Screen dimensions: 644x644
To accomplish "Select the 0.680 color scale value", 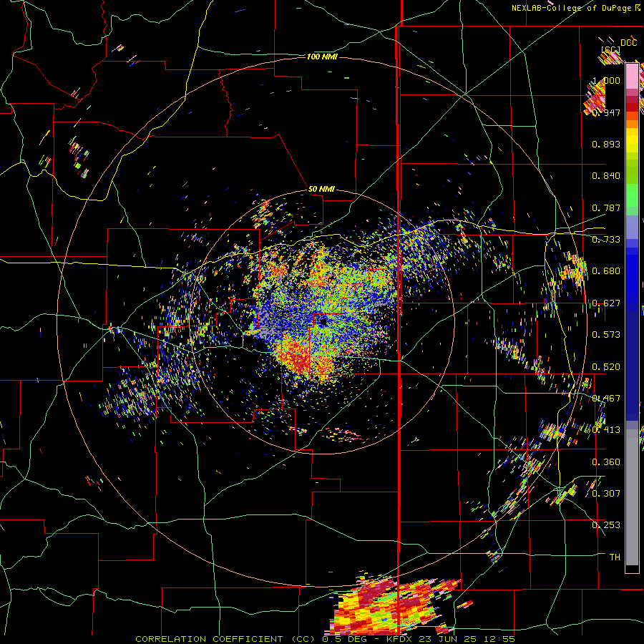I will point(606,271).
